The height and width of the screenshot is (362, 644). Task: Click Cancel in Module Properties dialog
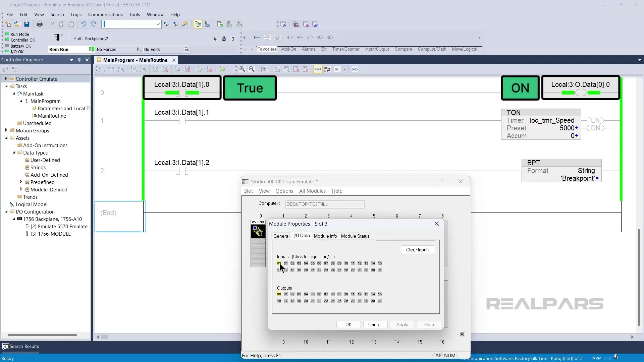375,324
